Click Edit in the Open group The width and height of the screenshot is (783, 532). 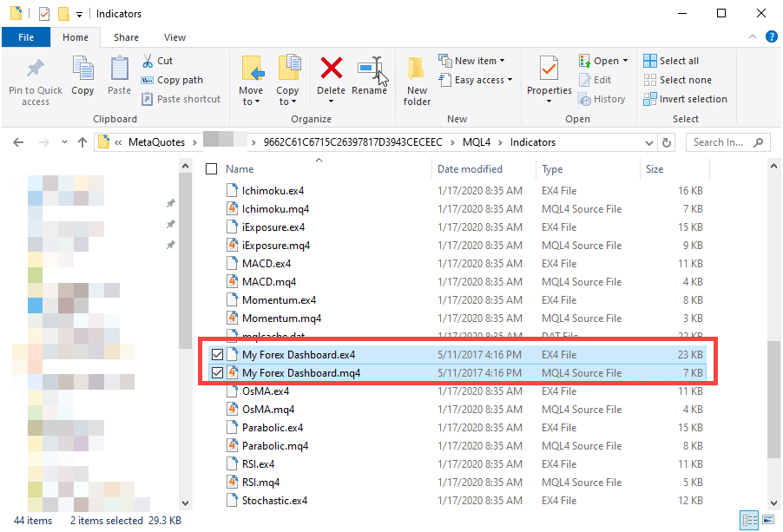tap(595, 80)
